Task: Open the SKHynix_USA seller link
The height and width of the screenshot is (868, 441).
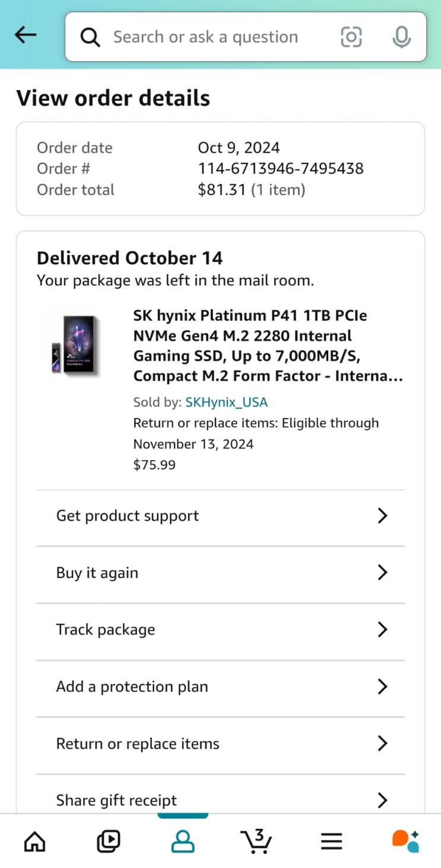Action: pos(226,403)
